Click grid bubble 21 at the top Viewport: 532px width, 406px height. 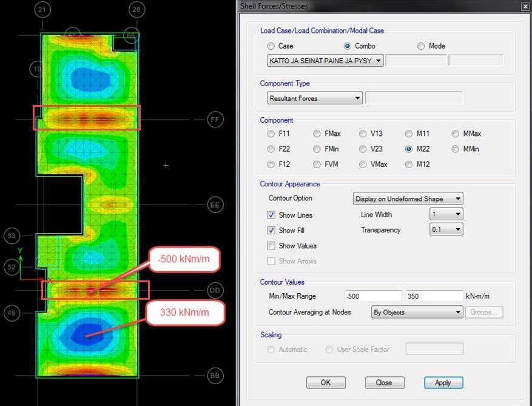pos(42,10)
